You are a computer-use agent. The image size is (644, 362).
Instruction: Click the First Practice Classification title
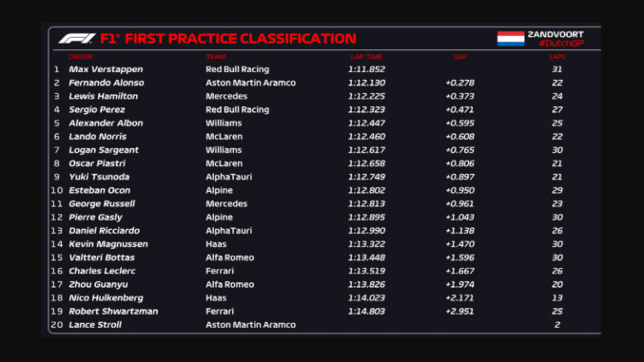coord(241,39)
